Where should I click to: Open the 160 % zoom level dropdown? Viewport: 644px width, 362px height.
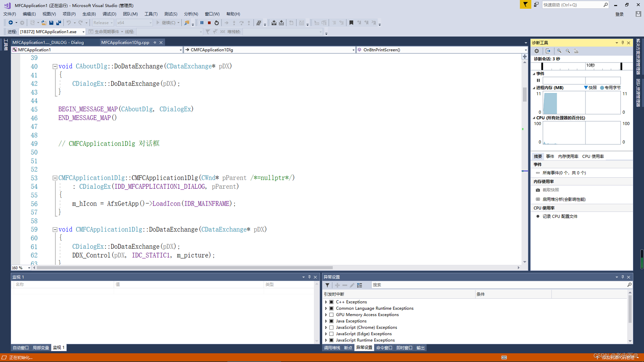tap(21, 268)
